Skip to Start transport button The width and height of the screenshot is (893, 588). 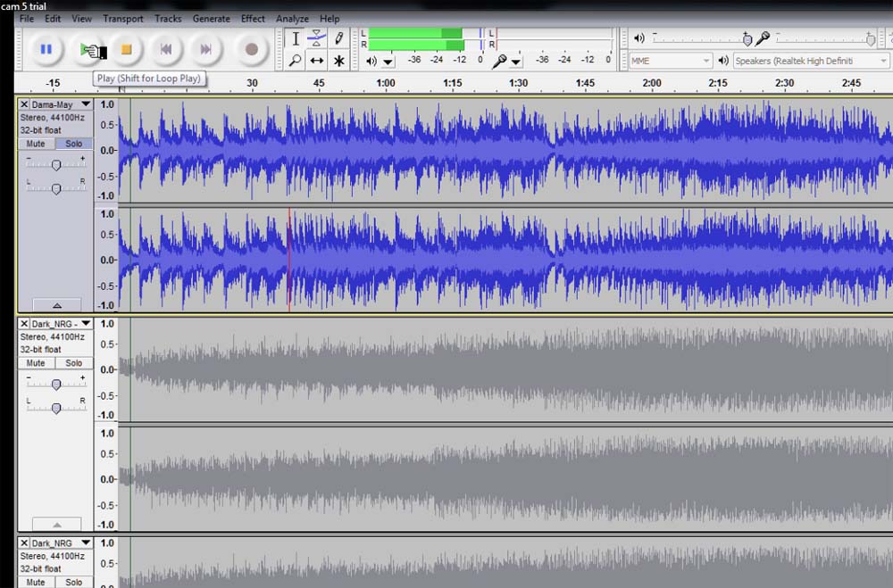click(166, 50)
